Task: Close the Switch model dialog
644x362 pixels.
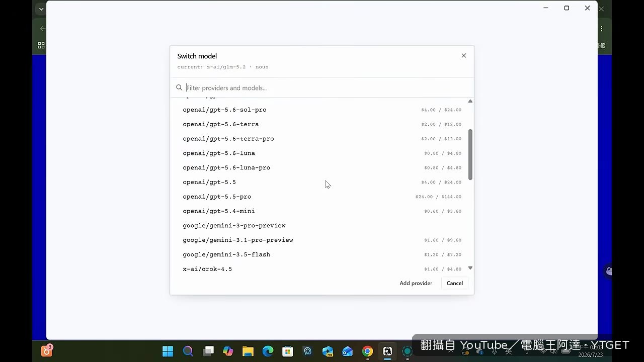Action: pos(464,56)
